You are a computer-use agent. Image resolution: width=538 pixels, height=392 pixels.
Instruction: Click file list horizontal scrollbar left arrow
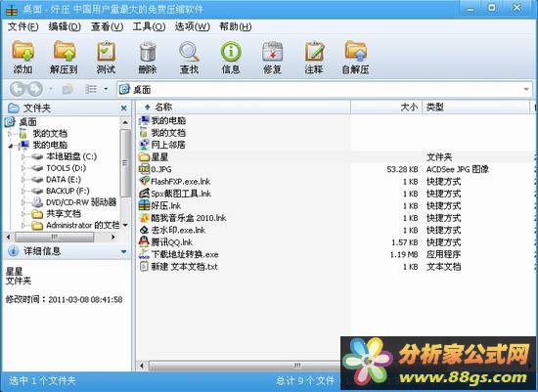tap(142, 366)
